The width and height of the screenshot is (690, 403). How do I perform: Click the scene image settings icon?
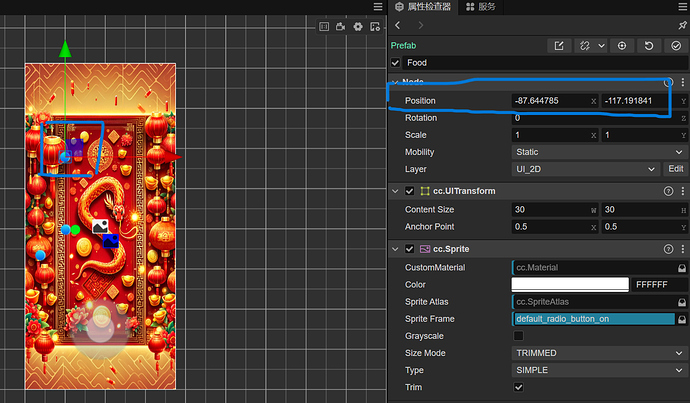point(375,27)
